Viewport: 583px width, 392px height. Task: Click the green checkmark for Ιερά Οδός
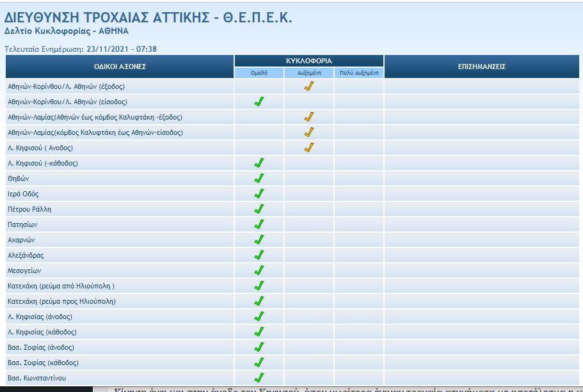point(259,194)
